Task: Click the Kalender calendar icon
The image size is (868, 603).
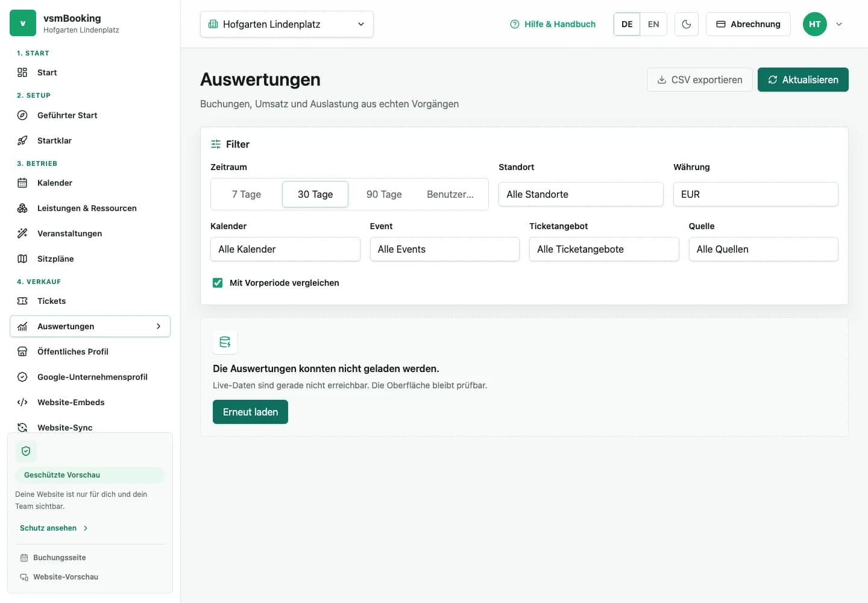Action: (22, 183)
